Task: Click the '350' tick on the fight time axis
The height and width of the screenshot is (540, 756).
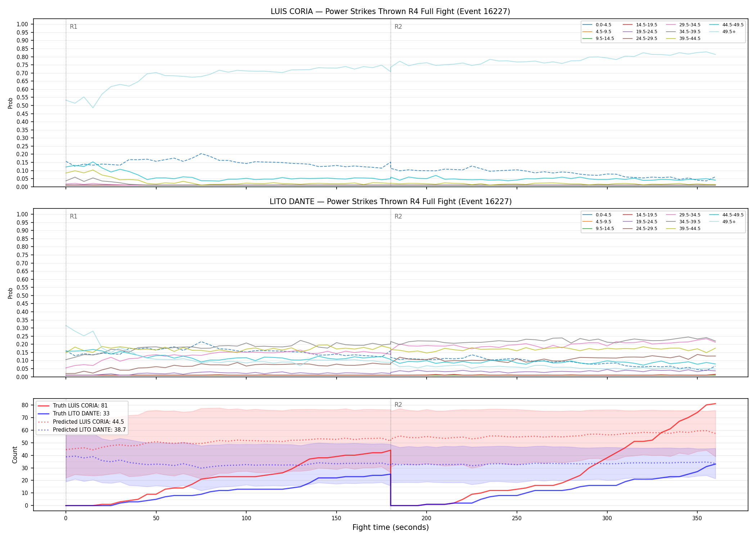Action: coord(697,518)
